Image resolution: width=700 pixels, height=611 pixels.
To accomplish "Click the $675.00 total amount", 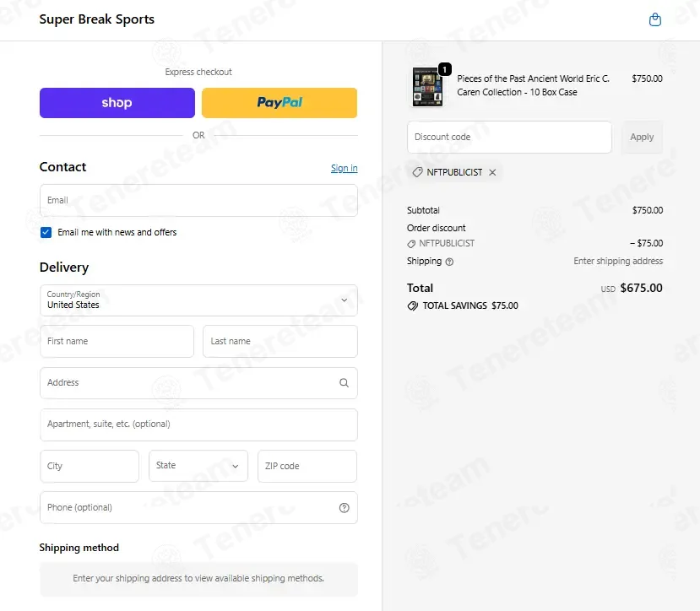I will 641,289.
